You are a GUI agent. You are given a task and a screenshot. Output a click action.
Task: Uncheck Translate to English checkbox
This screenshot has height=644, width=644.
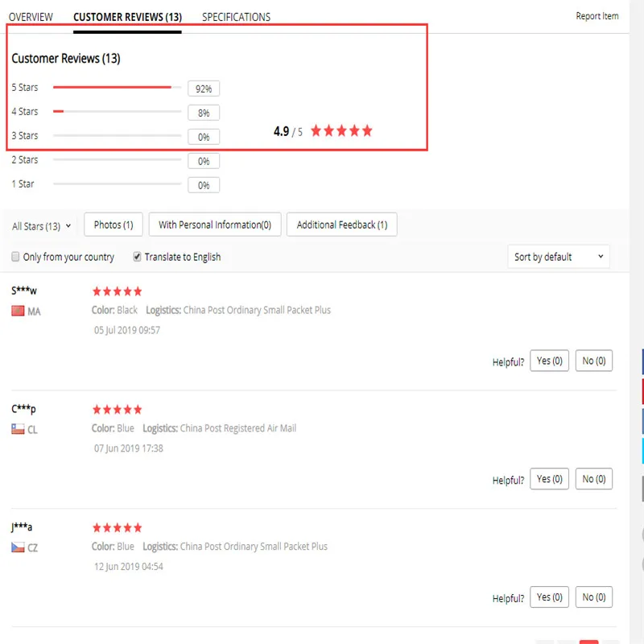[137, 257]
